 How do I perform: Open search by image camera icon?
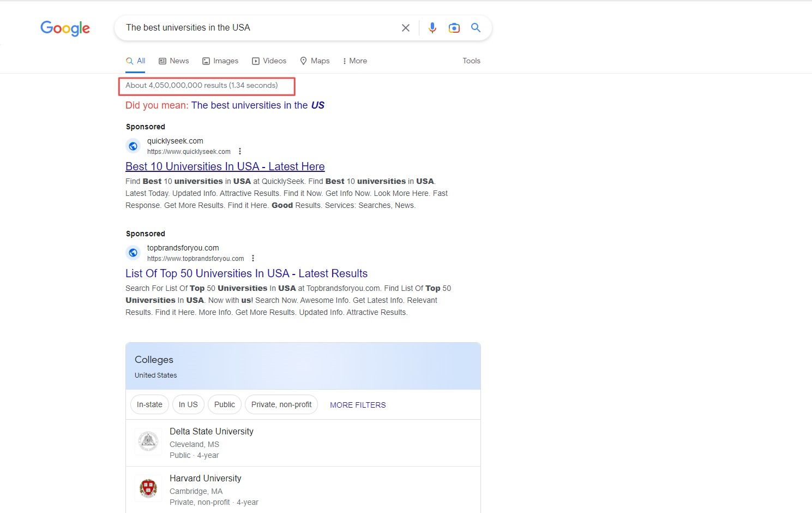454,28
